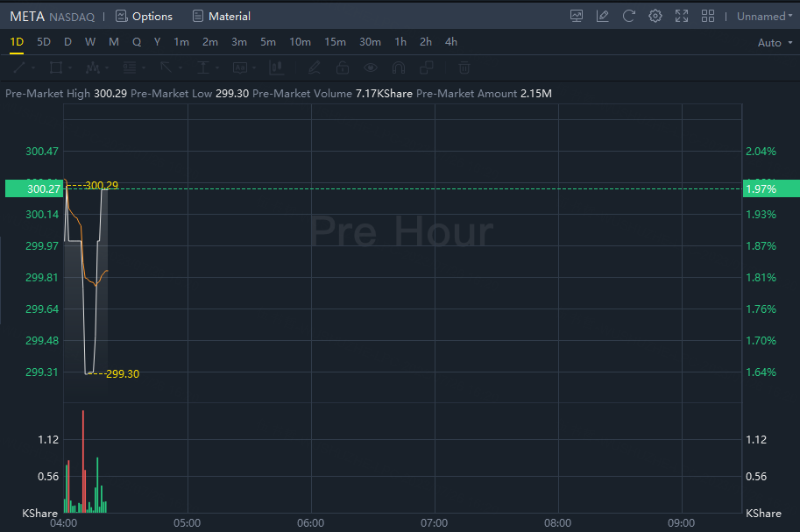The image size is (800, 532).
Task: Switch to 30m interval
Action: coord(370,42)
